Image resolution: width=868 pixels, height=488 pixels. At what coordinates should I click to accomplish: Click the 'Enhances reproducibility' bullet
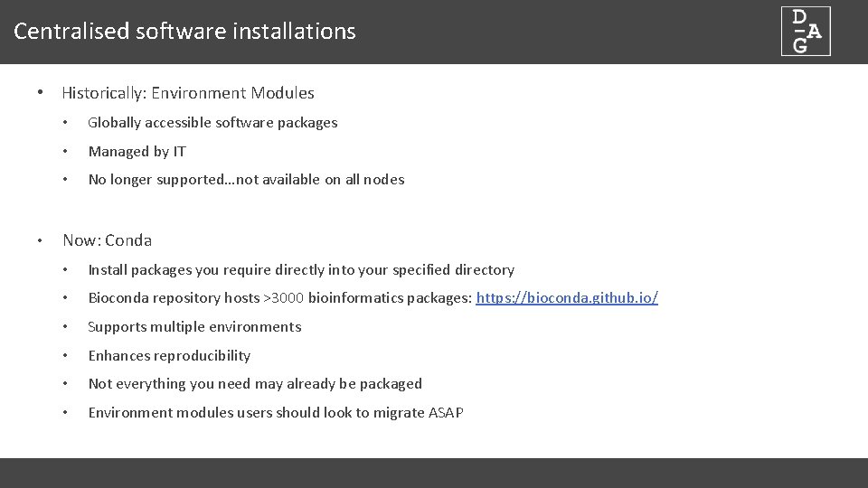169,355
